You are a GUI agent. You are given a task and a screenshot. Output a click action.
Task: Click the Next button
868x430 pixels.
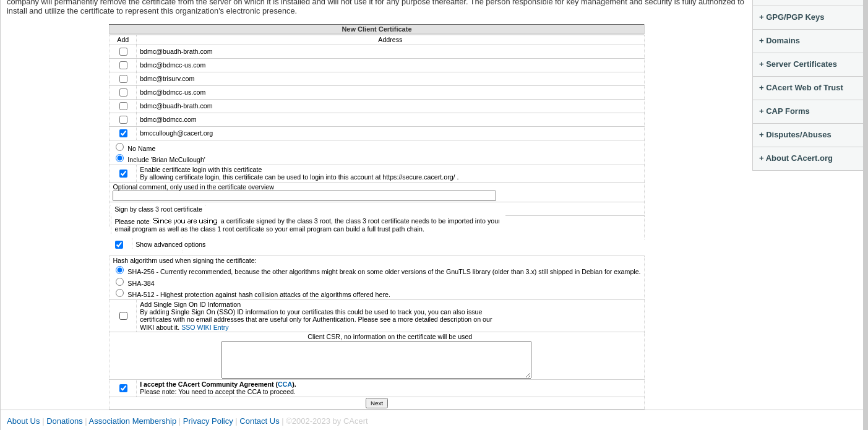tap(377, 403)
